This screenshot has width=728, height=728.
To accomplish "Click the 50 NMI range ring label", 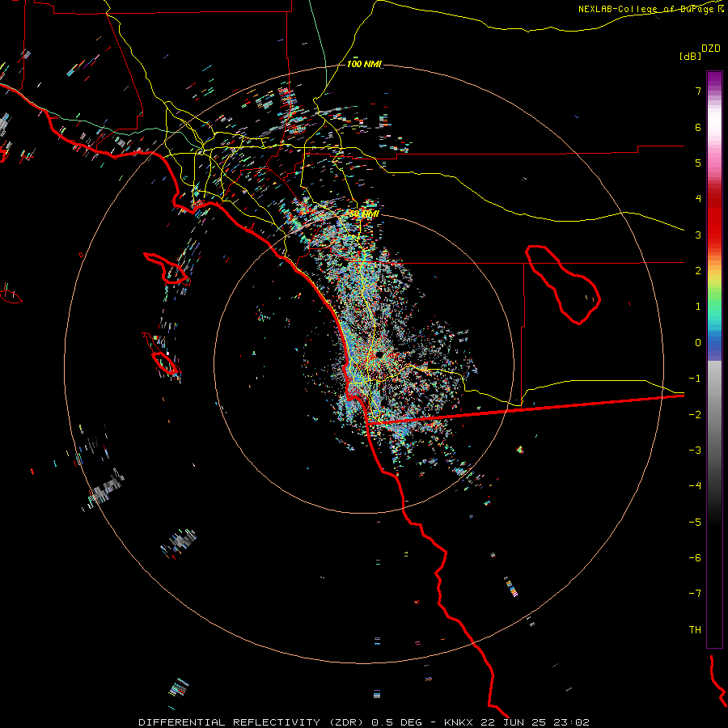I will (364, 214).
